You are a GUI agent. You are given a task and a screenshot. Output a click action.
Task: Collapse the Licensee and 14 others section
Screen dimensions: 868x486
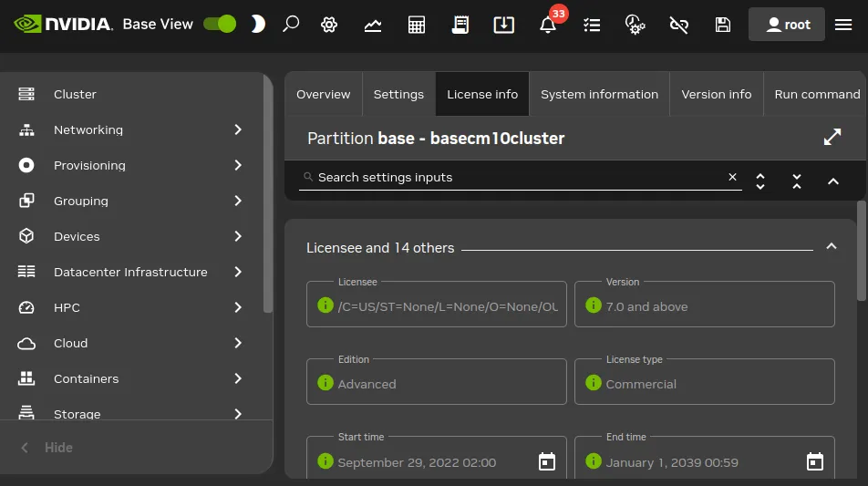coord(831,247)
